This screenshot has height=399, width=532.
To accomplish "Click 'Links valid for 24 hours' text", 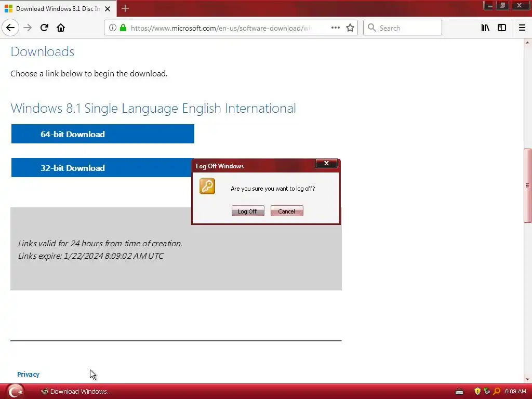I will pos(100,243).
